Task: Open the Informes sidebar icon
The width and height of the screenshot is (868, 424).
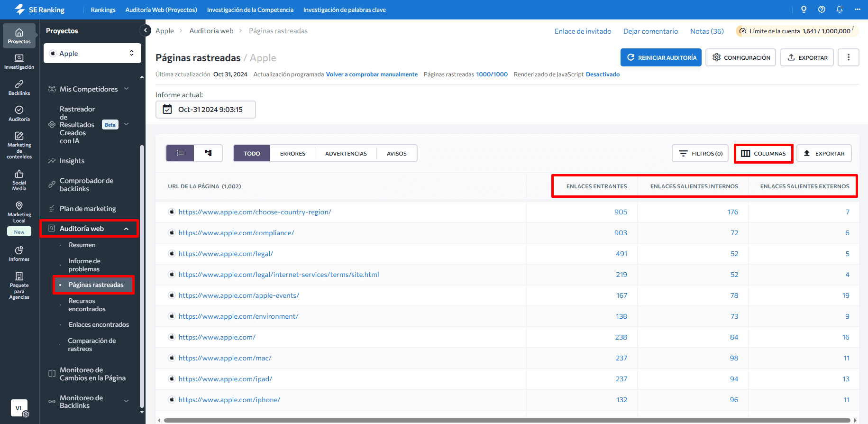Action: 19,254
